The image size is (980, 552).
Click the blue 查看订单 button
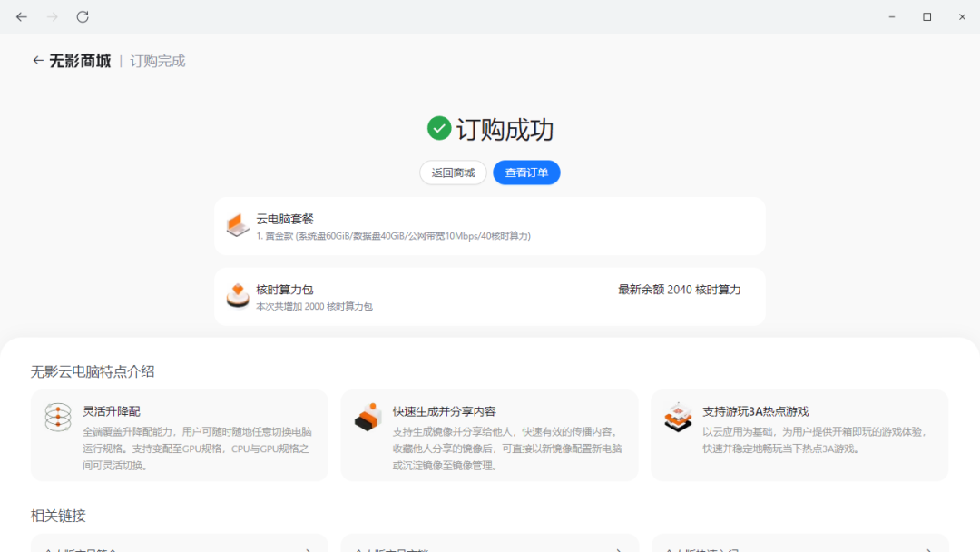click(x=526, y=172)
